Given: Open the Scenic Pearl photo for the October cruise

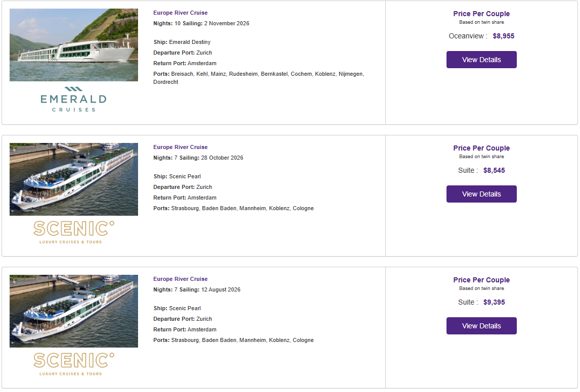Looking at the screenshot, I should [74, 179].
